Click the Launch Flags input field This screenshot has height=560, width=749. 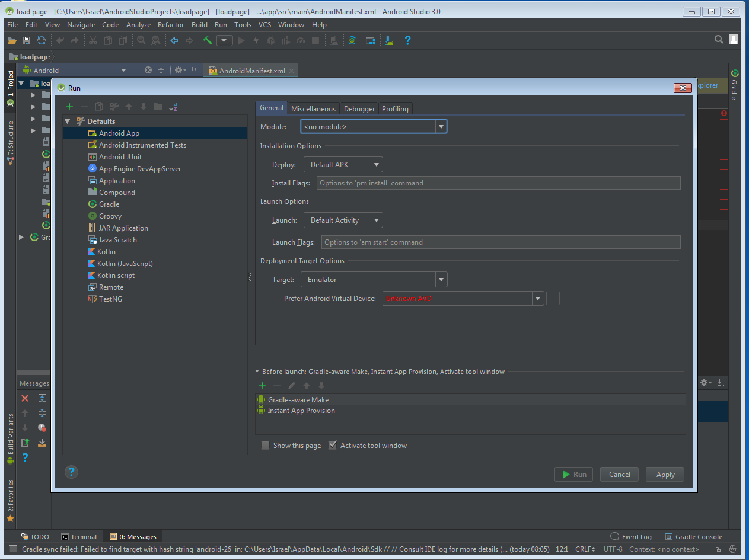(501, 242)
